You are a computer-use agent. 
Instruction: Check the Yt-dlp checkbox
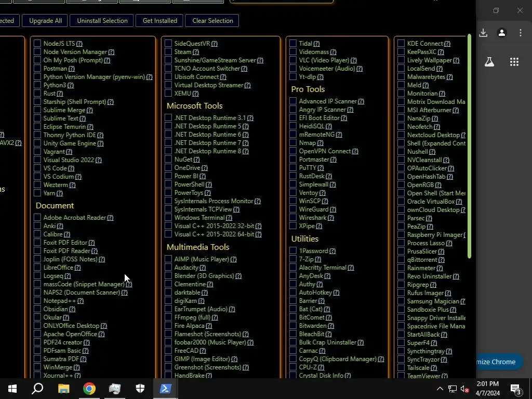(x=293, y=77)
